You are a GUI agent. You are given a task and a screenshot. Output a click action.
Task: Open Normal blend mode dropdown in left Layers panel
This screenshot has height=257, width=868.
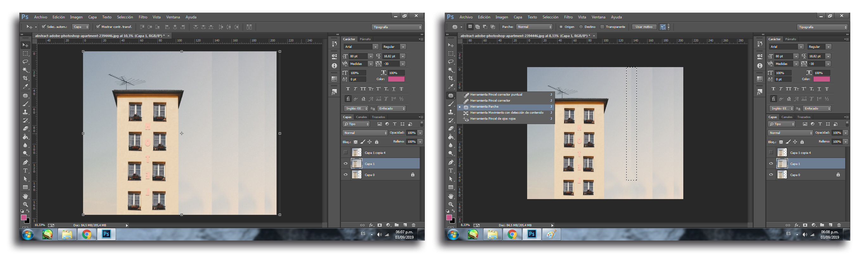pos(365,133)
